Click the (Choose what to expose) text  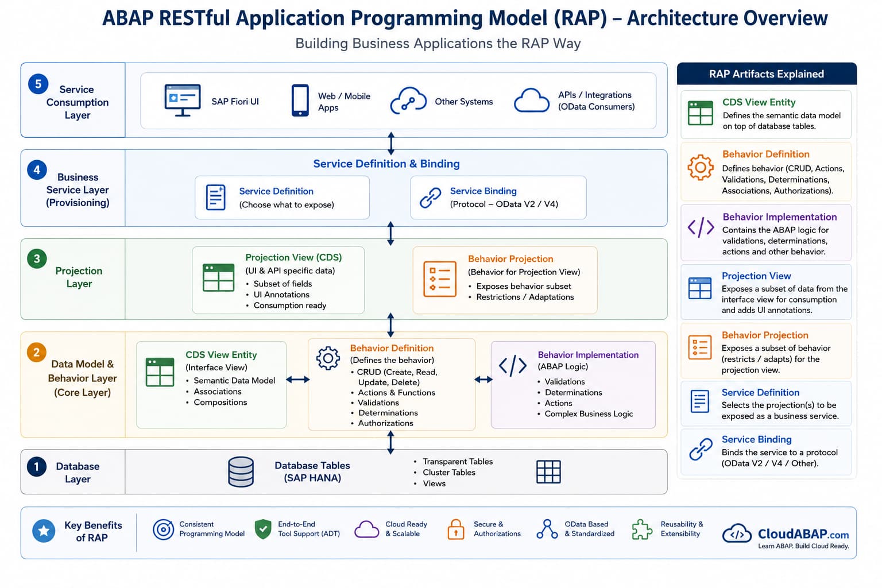tap(287, 204)
